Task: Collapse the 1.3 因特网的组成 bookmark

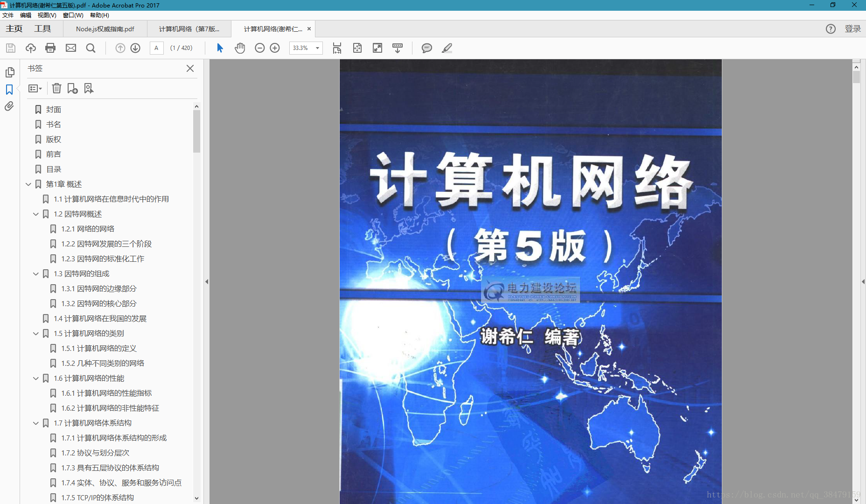Action: click(x=36, y=274)
